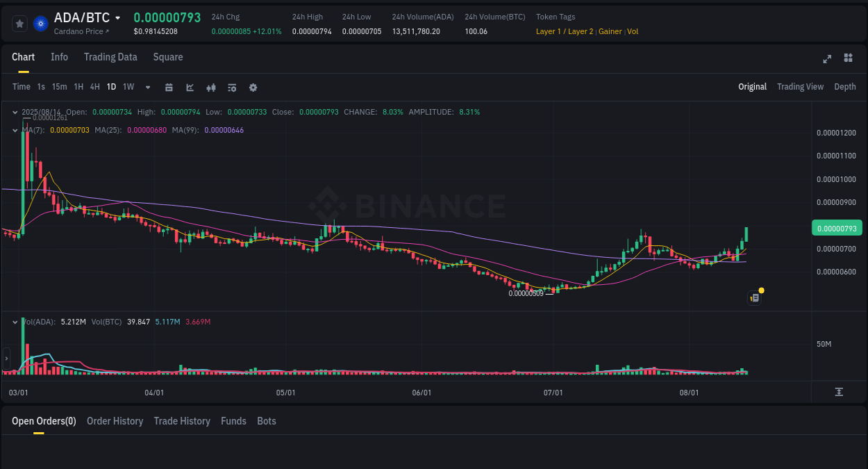Expand the left side panel arrow
868x469 pixels.
point(6,359)
